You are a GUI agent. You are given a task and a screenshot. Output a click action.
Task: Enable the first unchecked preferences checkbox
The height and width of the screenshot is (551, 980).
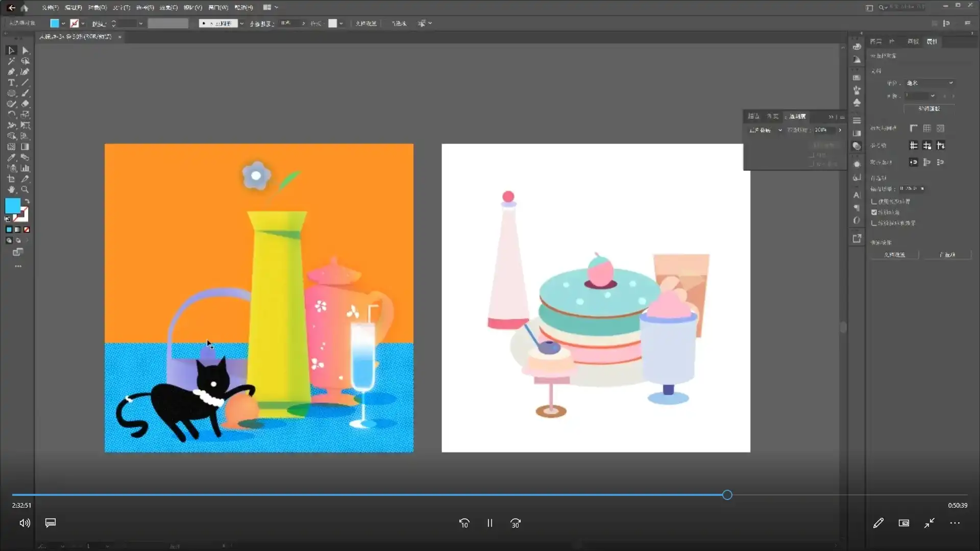pyautogui.click(x=874, y=202)
